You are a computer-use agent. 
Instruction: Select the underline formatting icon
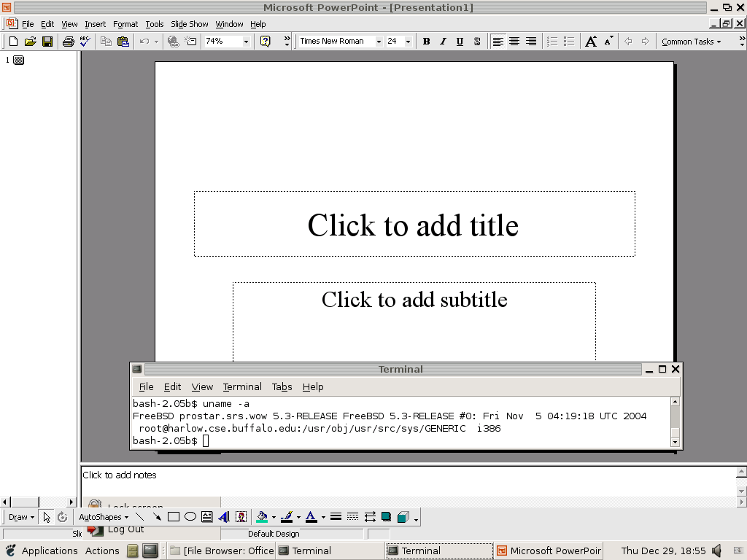pos(458,41)
